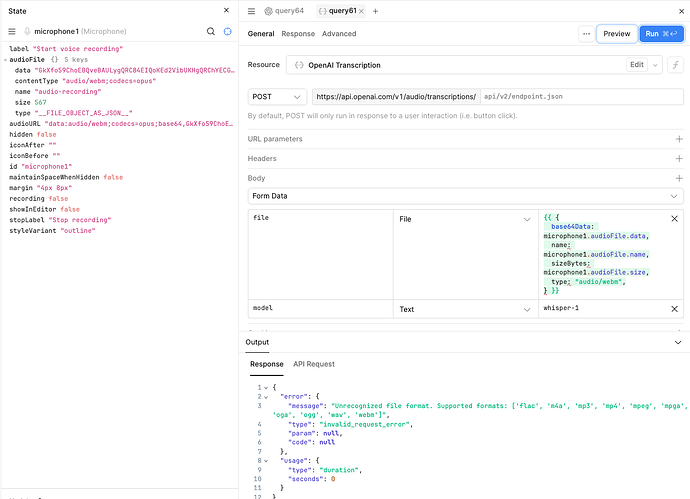The width and height of the screenshot is (690, 499).
Task: Close the State panel
Action: pyautogui.click(x=226, y=11)
